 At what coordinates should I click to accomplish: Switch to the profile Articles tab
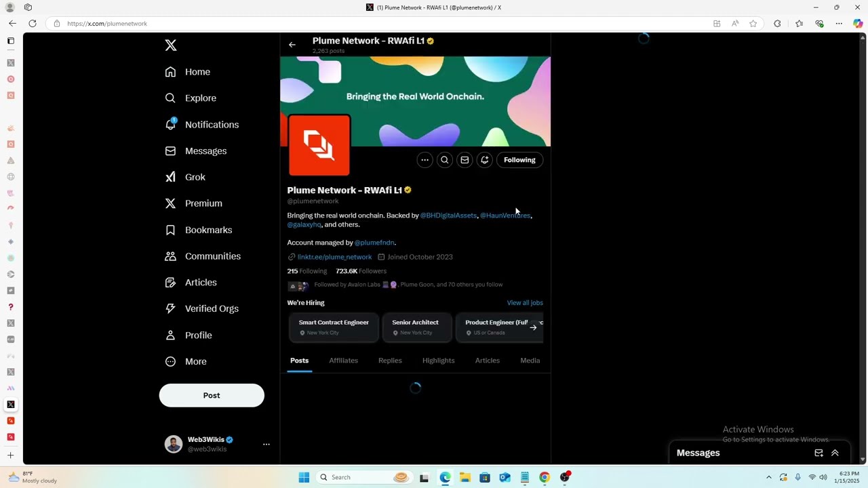tap(488, 361)
